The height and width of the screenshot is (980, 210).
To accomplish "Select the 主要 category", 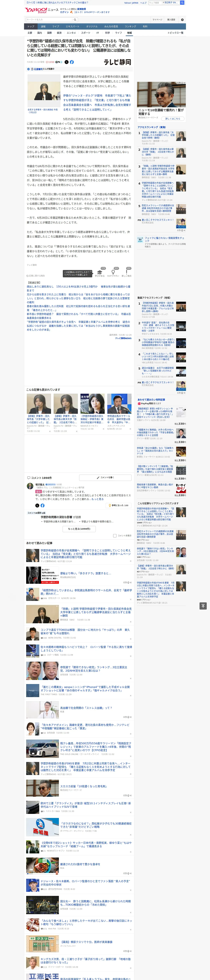I will 30,33.
